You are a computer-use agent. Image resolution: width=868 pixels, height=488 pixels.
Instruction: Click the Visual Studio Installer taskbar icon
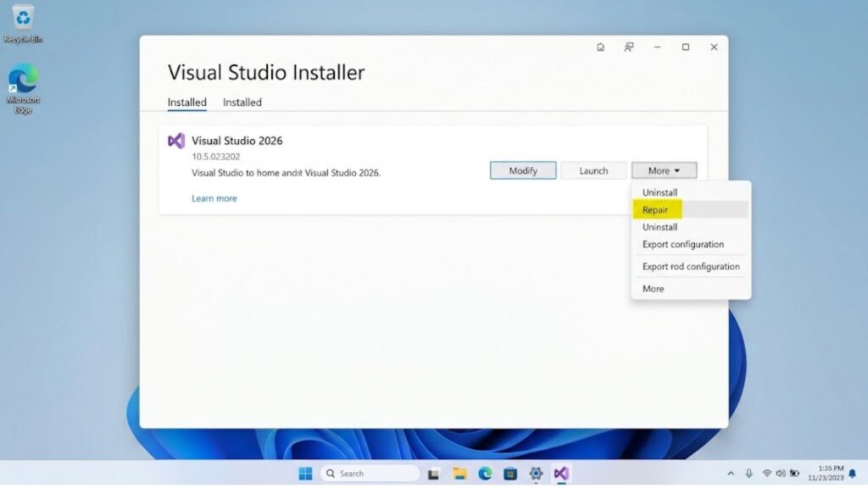click(x=561, y=474)
